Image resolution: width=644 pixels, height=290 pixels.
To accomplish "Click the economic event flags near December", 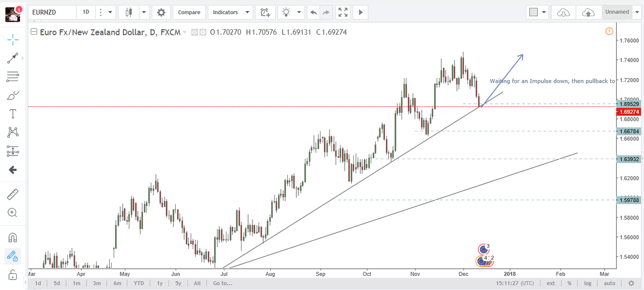I will [x=485, y=255].
